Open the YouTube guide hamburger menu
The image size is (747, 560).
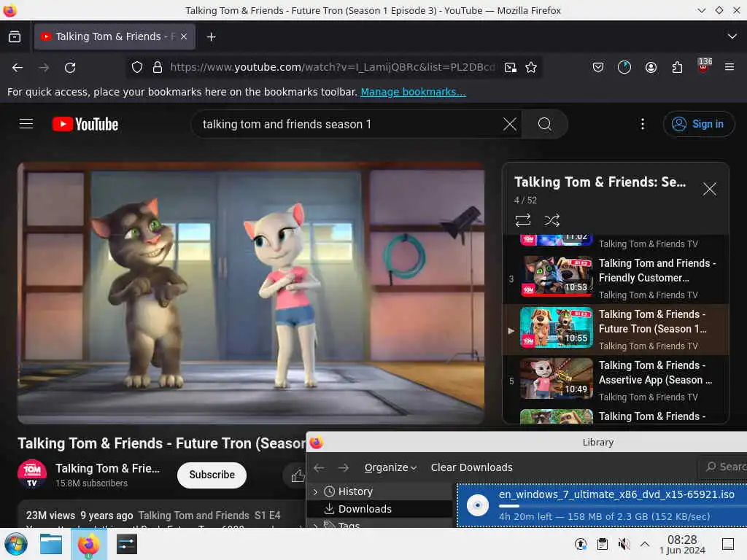(x=26, y=124)
